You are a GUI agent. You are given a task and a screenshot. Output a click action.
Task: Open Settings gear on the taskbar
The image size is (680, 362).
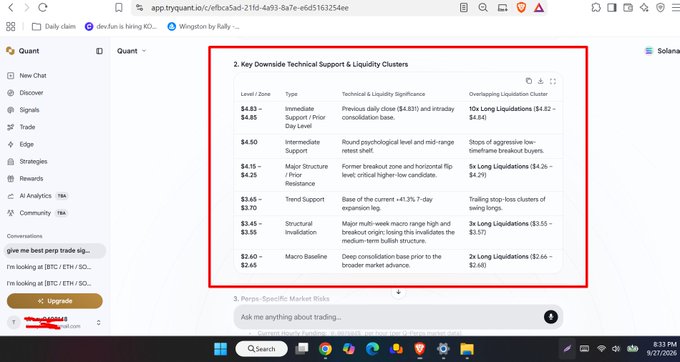click(x=443, y=349)
